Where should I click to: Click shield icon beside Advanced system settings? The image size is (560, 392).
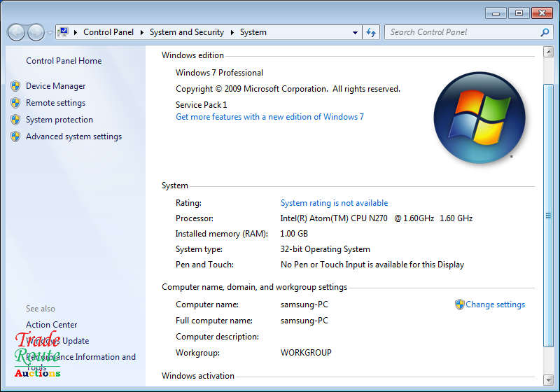[15, 136]
